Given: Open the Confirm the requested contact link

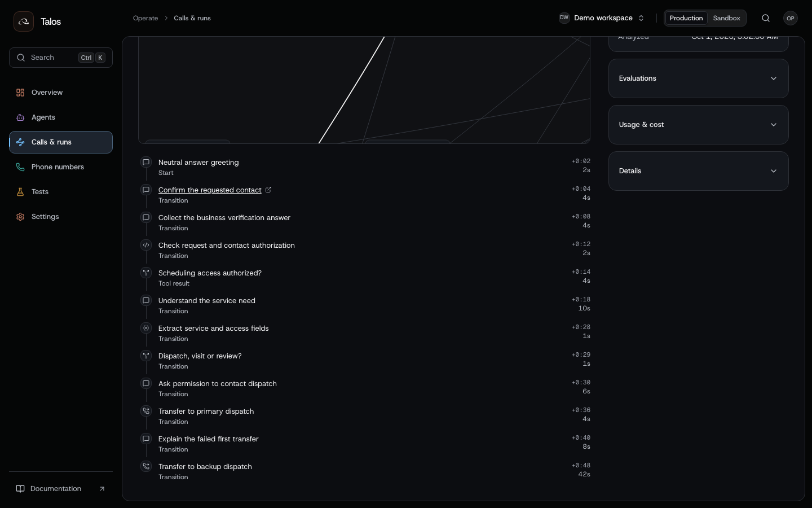Looking at the screenshot, I should point(210,190).
